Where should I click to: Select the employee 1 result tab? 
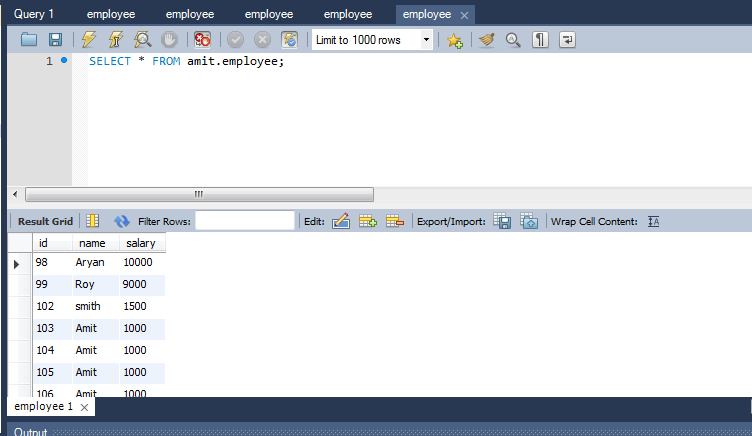tap(43, 407)
